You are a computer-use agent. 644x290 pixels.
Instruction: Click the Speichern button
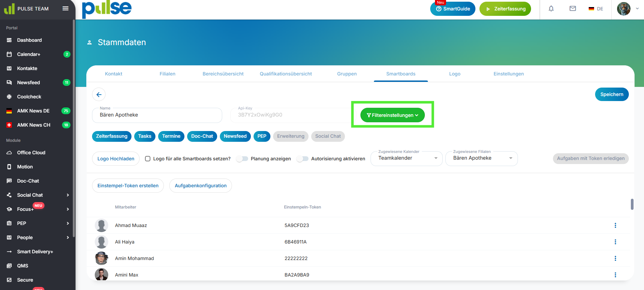tap(612, 94)
